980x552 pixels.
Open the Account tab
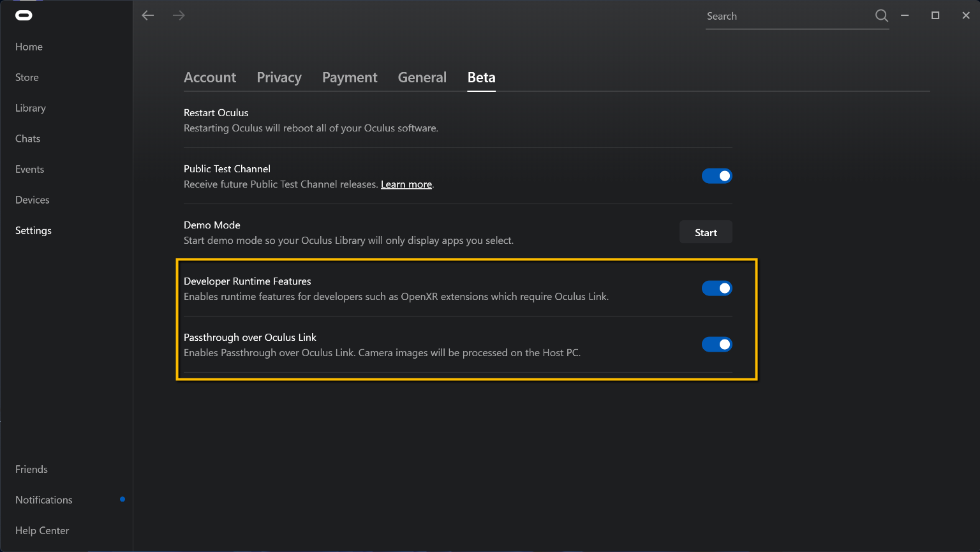[x=210, y=77]
